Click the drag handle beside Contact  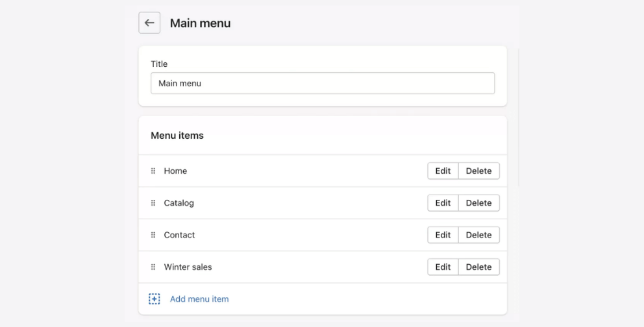(x=153, y=235)
